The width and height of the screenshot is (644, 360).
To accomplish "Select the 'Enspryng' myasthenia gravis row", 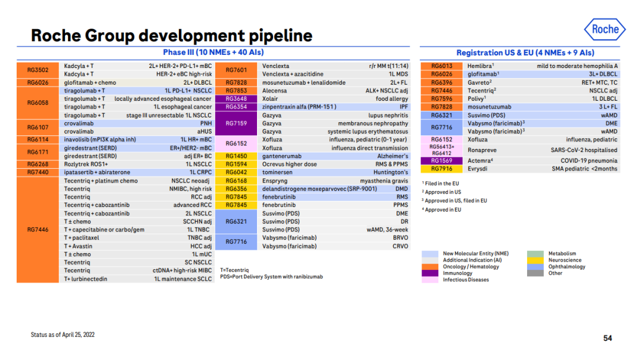I will point(335,181).
